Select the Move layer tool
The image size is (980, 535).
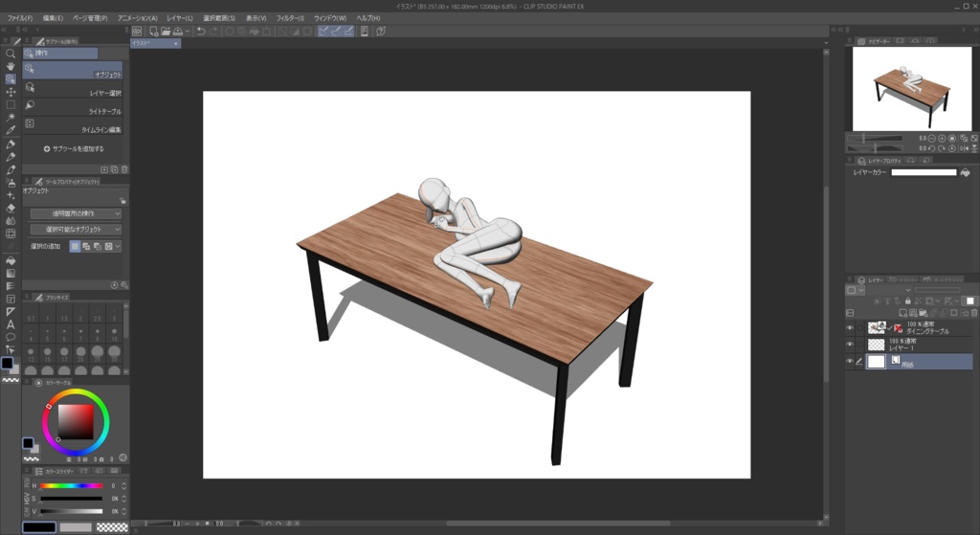click(x=11, y=92)
